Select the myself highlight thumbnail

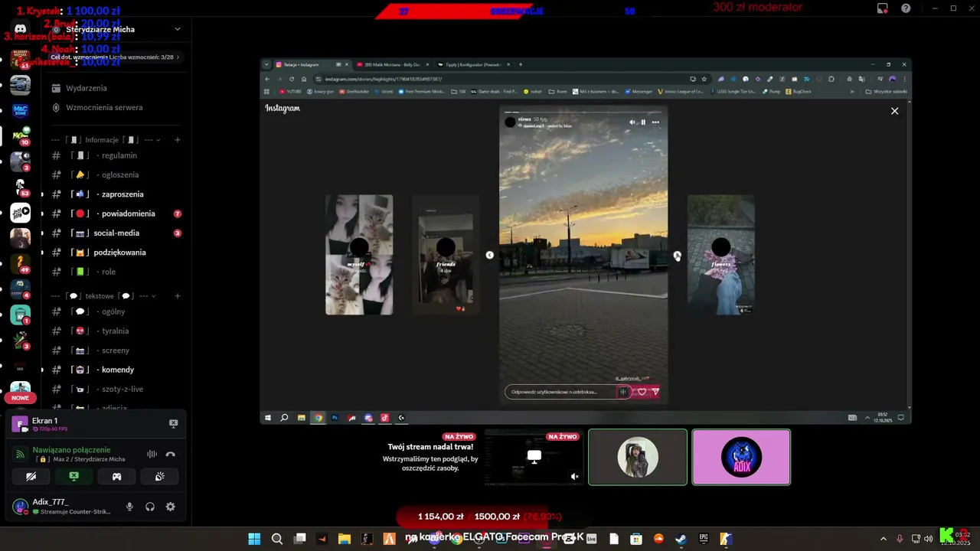point(359,254)
